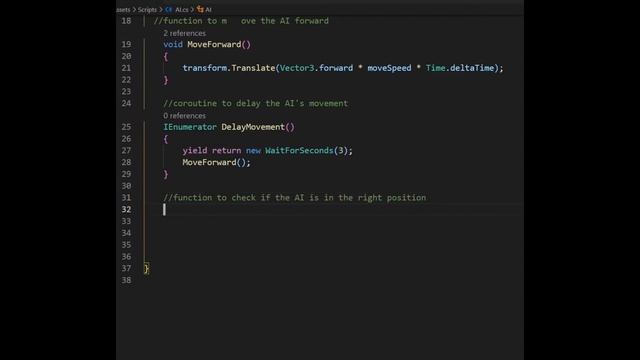Click line number 19 in gutter

pyautogui.click(x=126, y=44)
